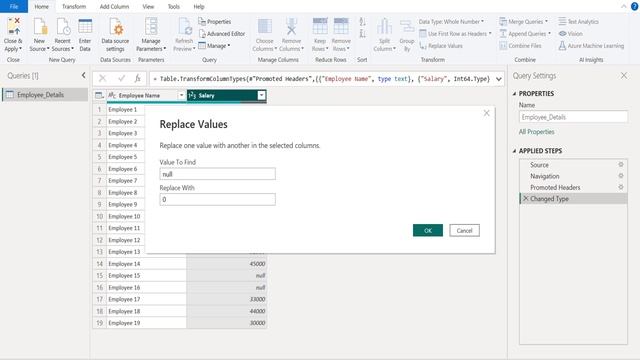Open Recent Sources icon
Screen dimensions: 640x360
(x=63, y=27)
